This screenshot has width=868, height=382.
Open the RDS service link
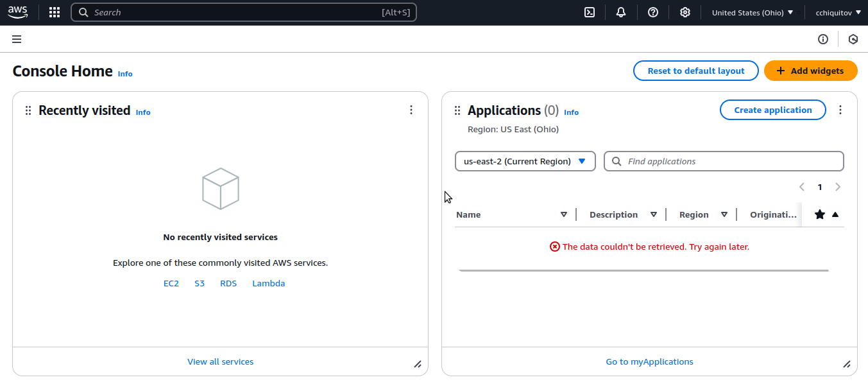(x=228, y=283)
